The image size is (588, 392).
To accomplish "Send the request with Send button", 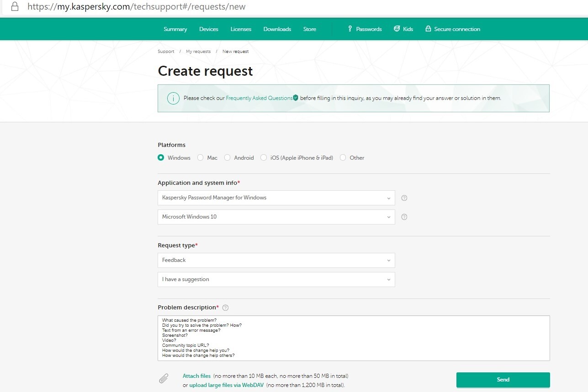I will (x=503, y=380).
